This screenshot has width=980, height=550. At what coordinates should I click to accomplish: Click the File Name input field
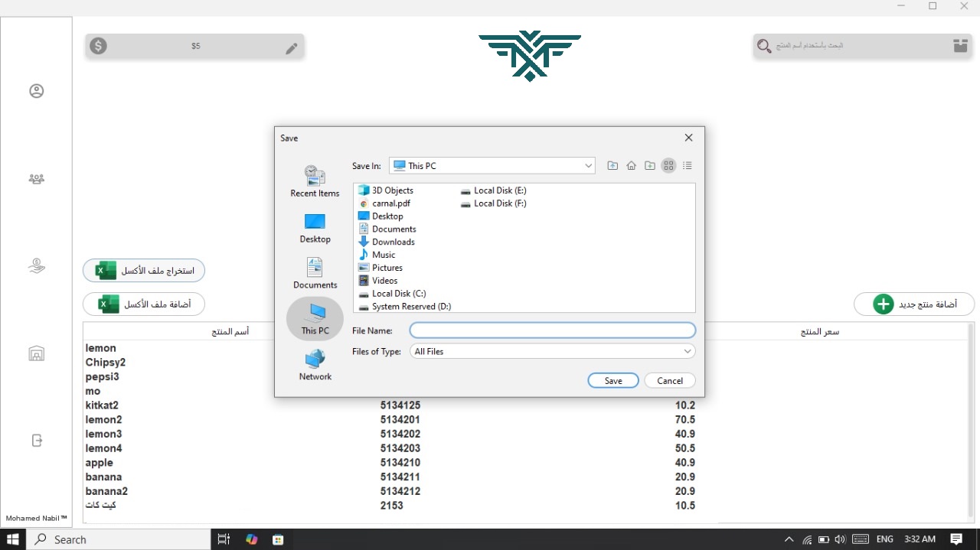tap(553, 330)
